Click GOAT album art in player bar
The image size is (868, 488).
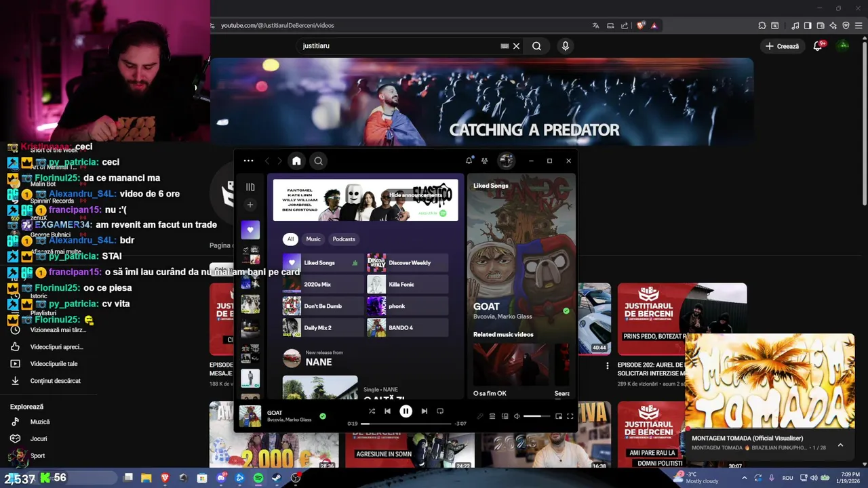coord(250,415)
